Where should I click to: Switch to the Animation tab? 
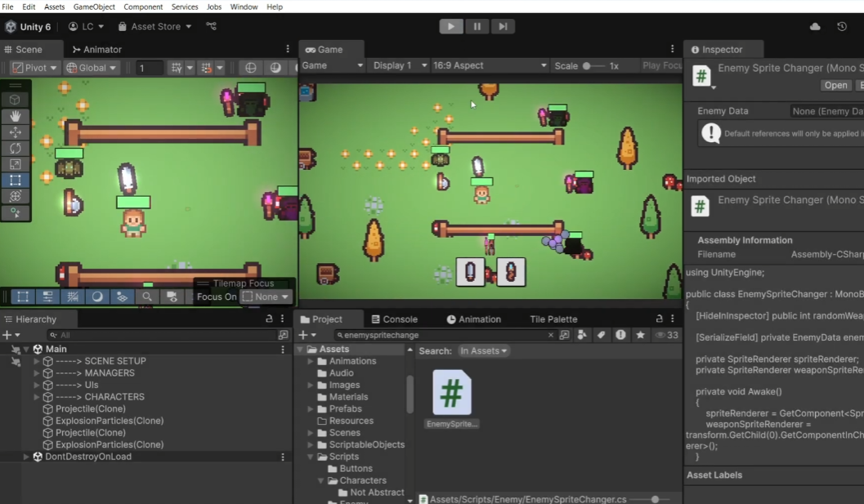[474, 319]
